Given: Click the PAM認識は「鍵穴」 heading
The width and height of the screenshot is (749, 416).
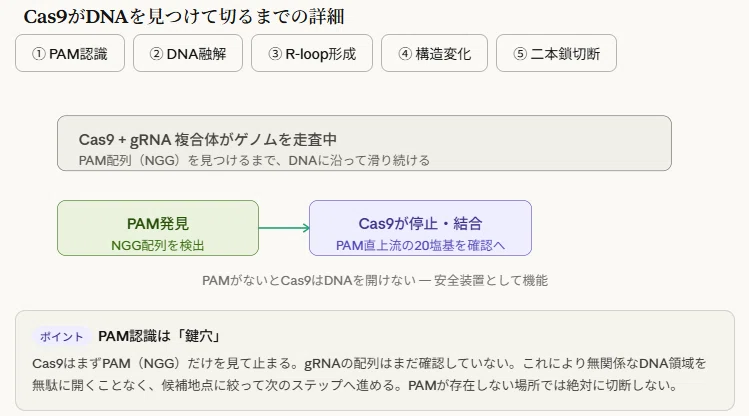Looking at the screenshot, I should [x=160, y=336].
